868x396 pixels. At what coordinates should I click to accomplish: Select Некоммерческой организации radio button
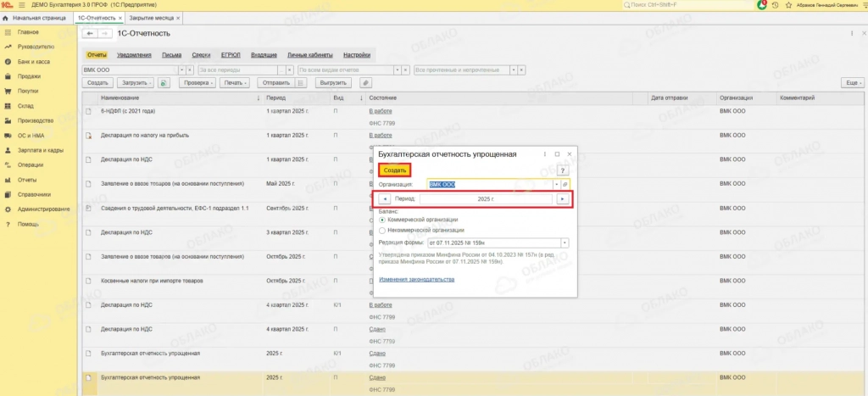click(x=382, y=230)
